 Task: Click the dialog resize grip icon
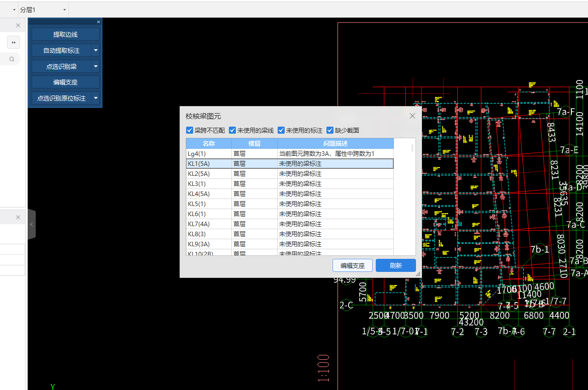click(x=418, y=274)
